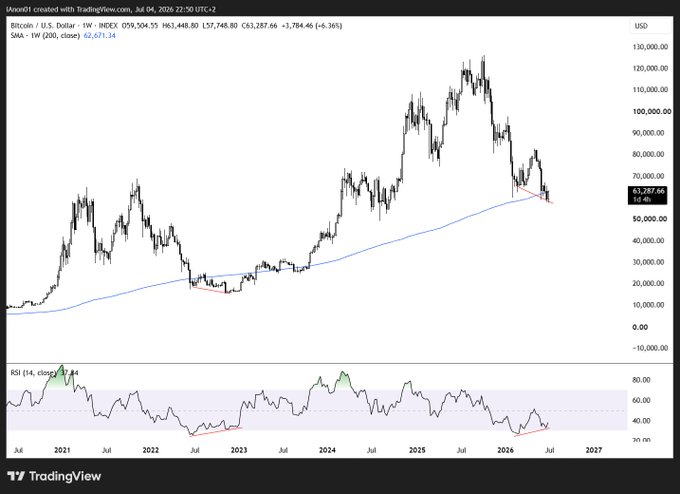Image resolution: width=680 pixels, height=494 pixels.
Task: Click the change value +3,784.46 (+6.36%)
Action: point(312,26)
